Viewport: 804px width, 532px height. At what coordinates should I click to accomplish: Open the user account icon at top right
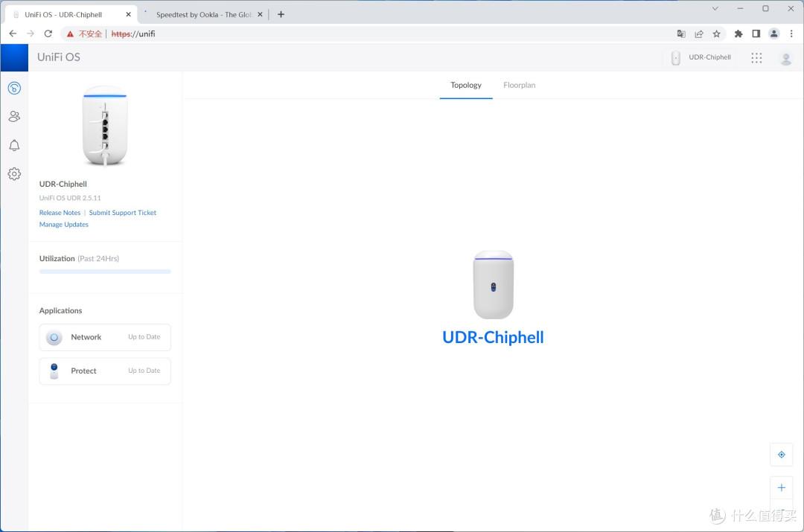tap(786, 57)
